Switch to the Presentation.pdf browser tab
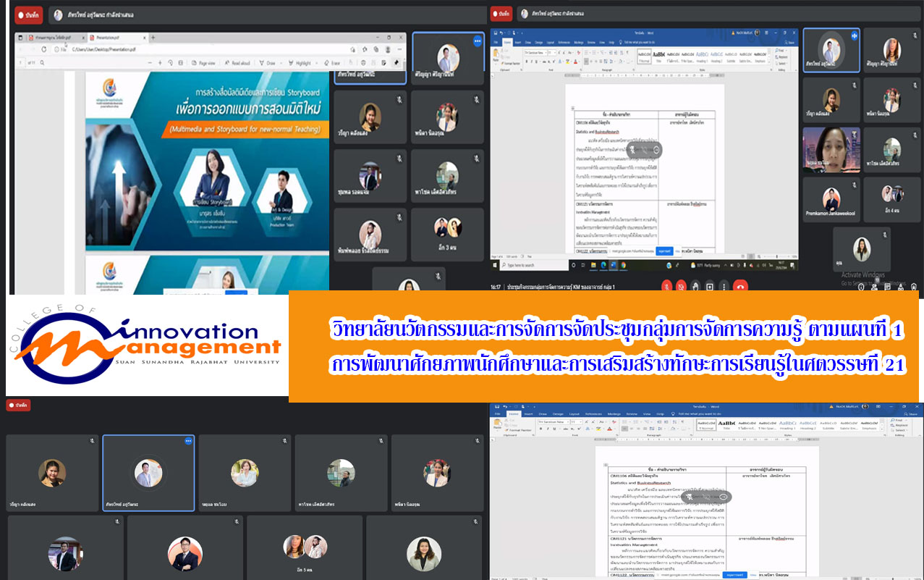Image resolution: width=924 pixels, height=580 pixels. point(109,36)
